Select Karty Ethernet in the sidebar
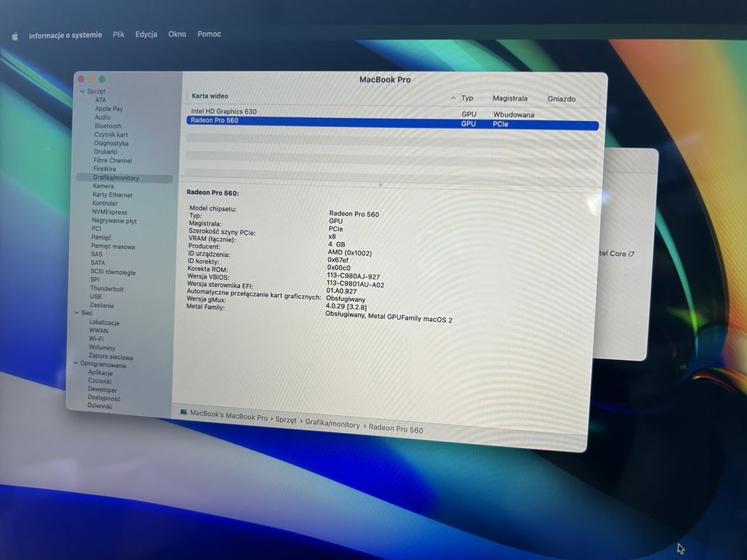Screen dimensions: 747x560 (x=113, y=195)
